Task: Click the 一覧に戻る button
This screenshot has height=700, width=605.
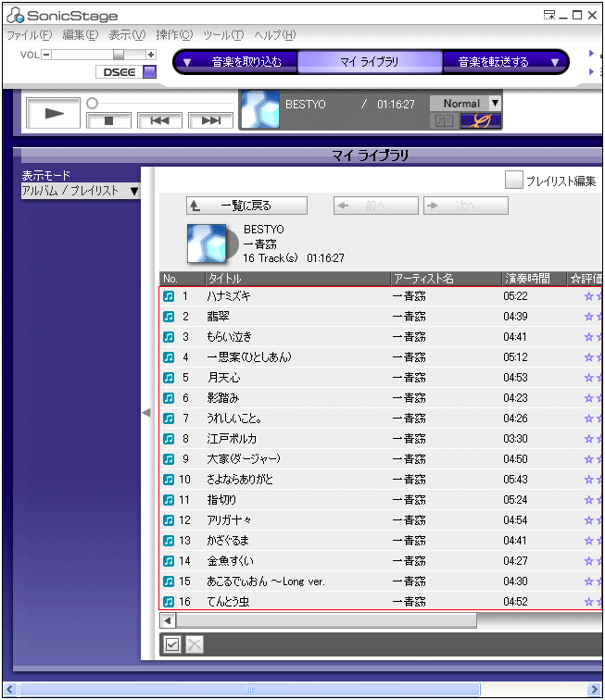Action: 246,206
